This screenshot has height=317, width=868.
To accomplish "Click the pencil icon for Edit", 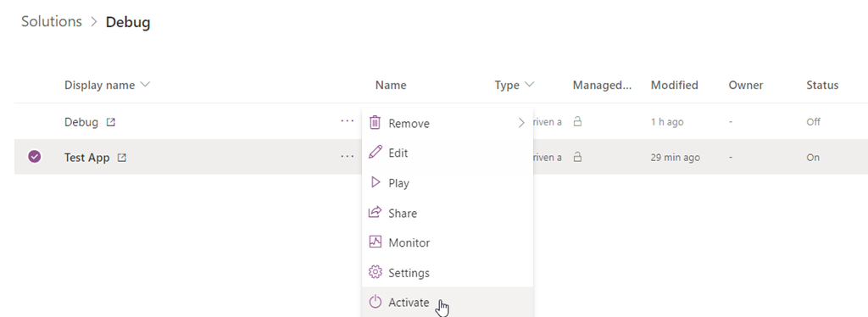I will pyautogui.click(x=376, y=152).
